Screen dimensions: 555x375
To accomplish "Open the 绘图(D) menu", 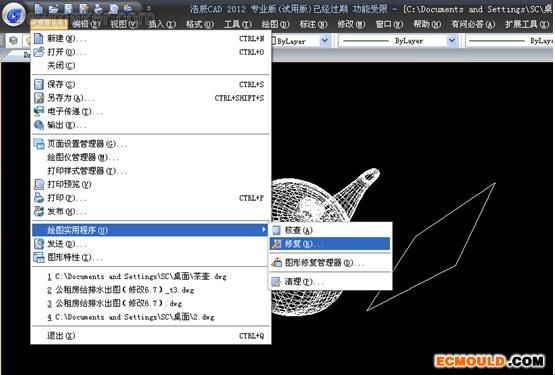I will click(275, 24).
